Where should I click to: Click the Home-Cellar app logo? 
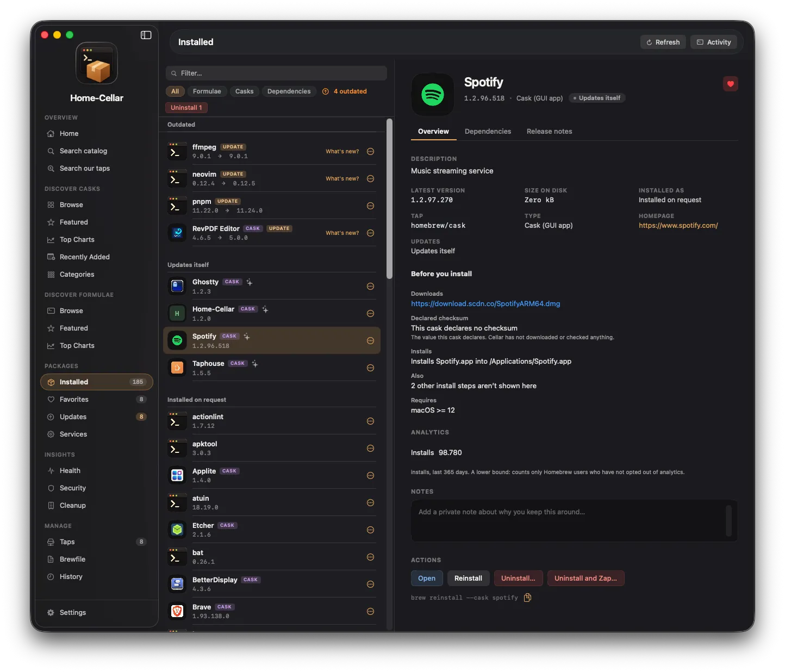[97, 63]
